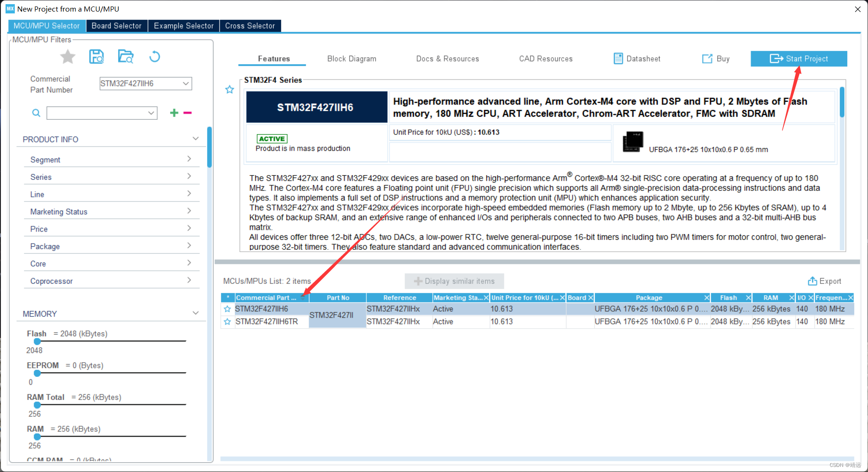Click the Start Project button
Image resolution: width=868 pixels, height=472 pixels.
click(x=799, y=59)
